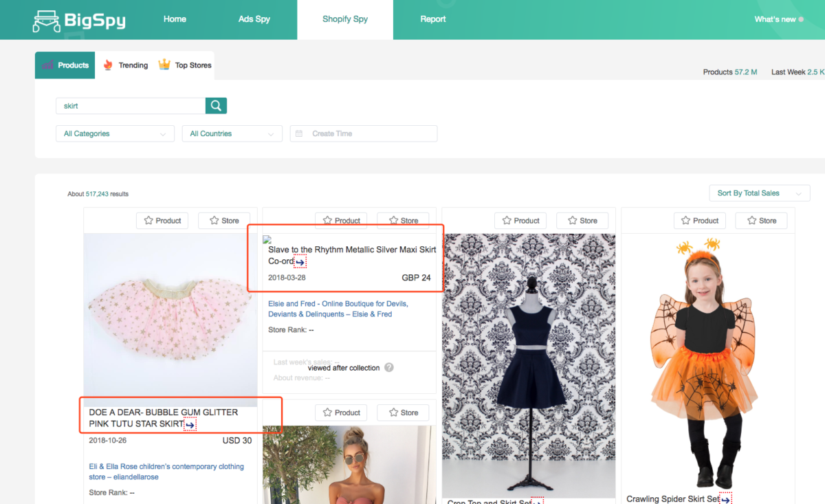
Task: Click the date '2018-10-26'
Action: point(108,441)
